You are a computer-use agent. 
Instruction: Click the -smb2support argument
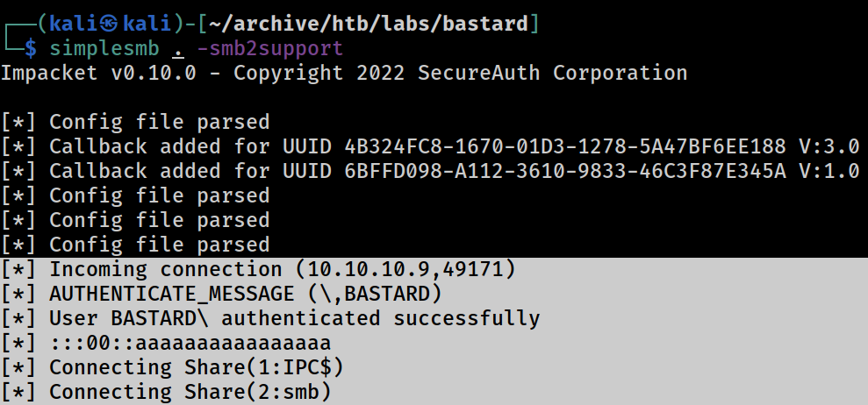pyautogui.click(x=270, y=49)
